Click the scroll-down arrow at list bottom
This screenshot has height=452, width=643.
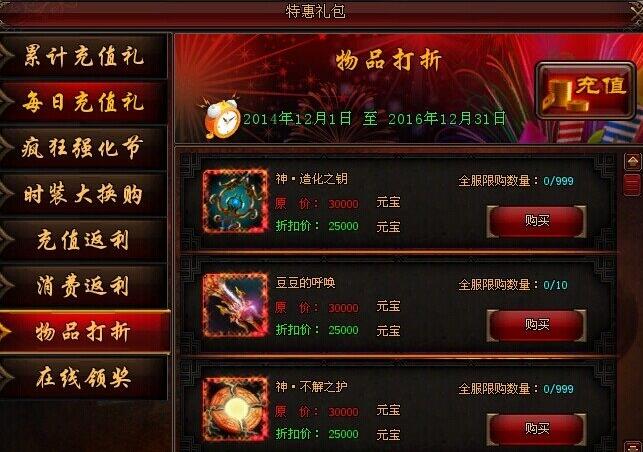pos(633,447)
